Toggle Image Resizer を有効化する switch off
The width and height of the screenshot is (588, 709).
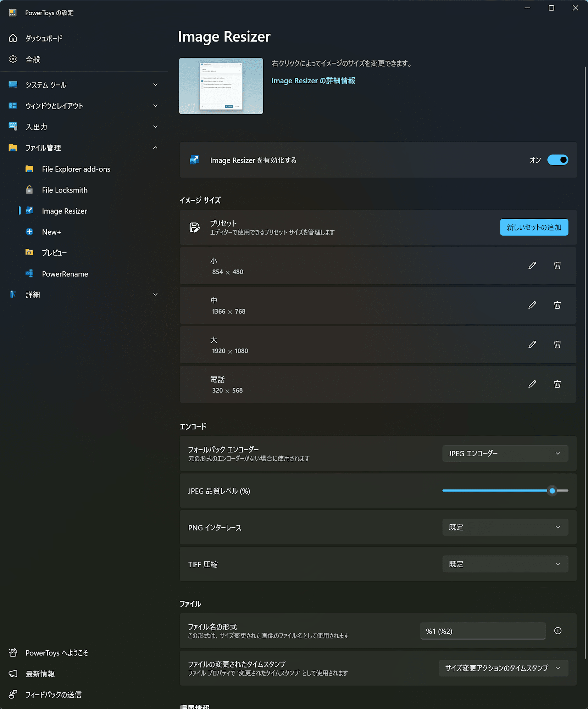coord(558,160)
